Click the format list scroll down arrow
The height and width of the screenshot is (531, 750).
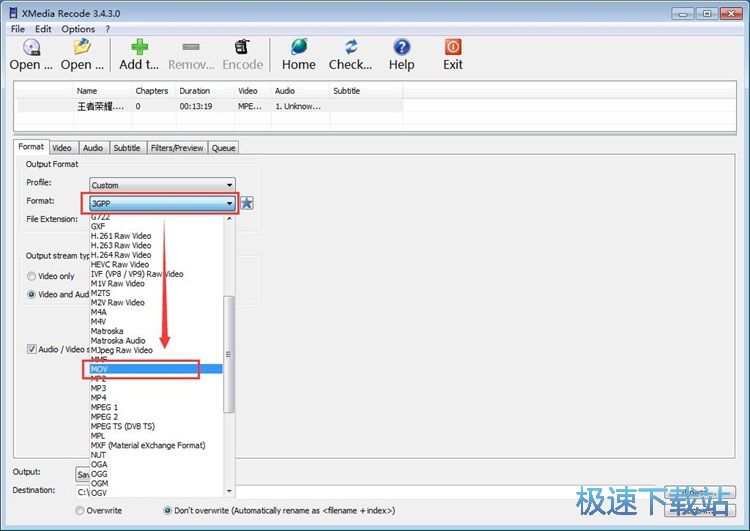click(x=229, y=491)
